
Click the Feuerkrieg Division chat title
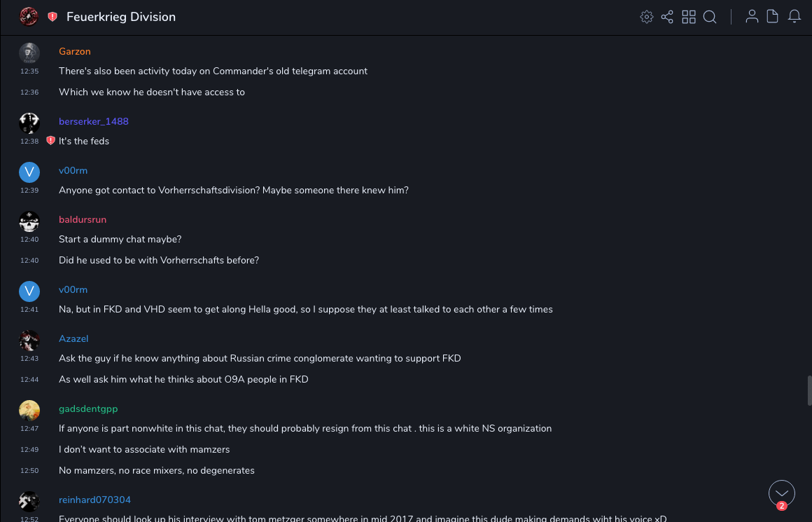pyautogui.click(x=121, y=17)
